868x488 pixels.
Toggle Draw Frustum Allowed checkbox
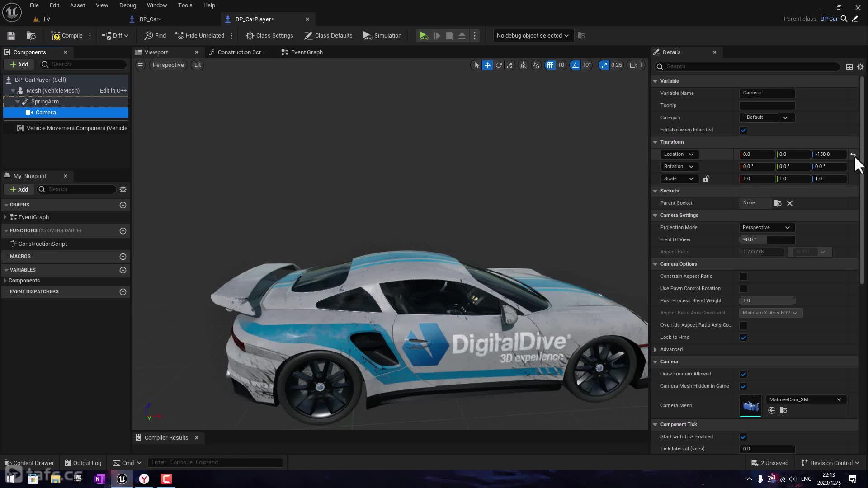(x=743, y=374)
